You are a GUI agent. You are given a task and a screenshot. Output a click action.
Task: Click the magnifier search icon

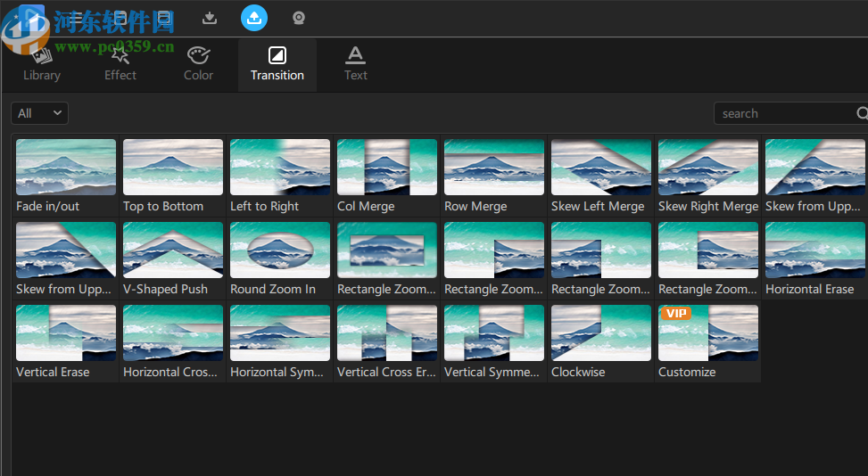[862, 113]
